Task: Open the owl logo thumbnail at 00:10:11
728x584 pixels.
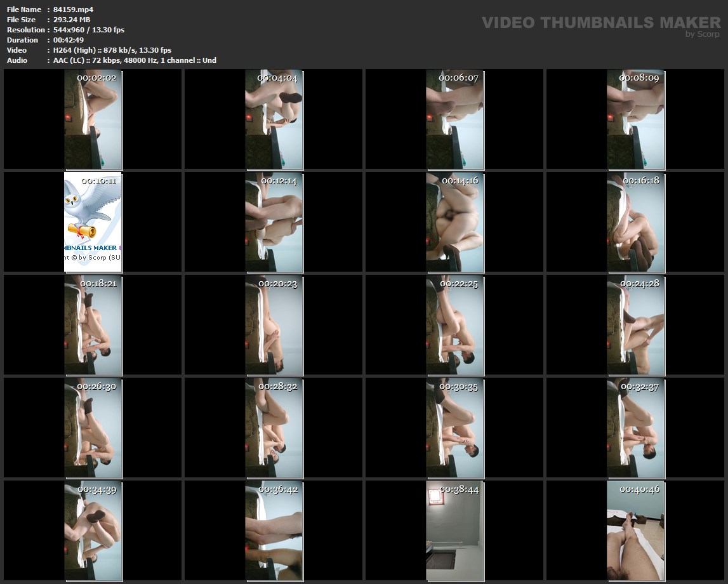Action: pos(93,222)
